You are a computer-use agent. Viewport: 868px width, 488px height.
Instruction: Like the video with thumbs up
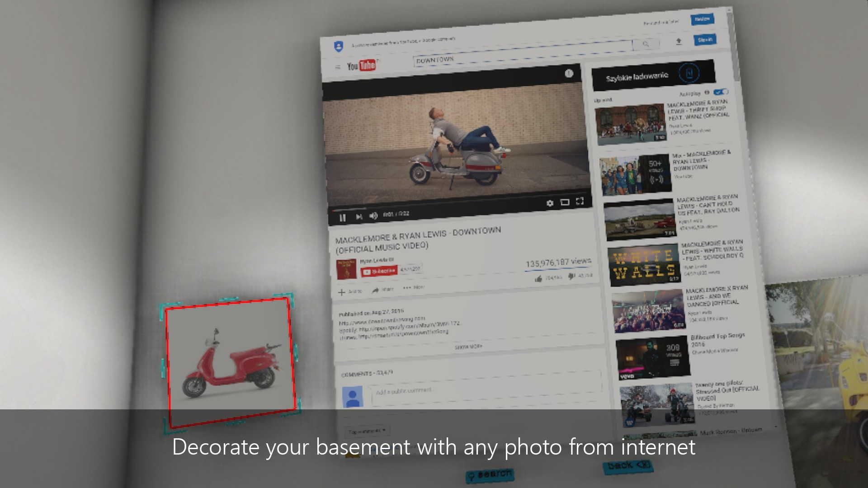(538, 279)
